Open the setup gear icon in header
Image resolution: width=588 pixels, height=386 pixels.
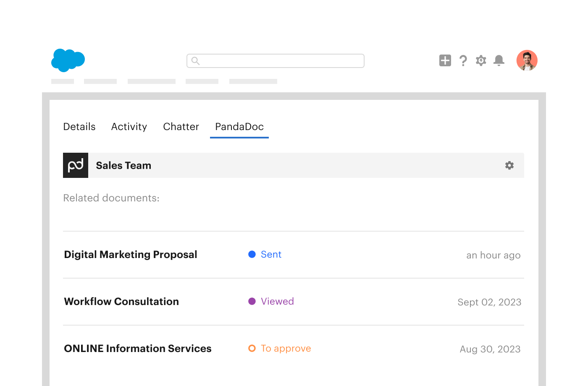[481, 60]
